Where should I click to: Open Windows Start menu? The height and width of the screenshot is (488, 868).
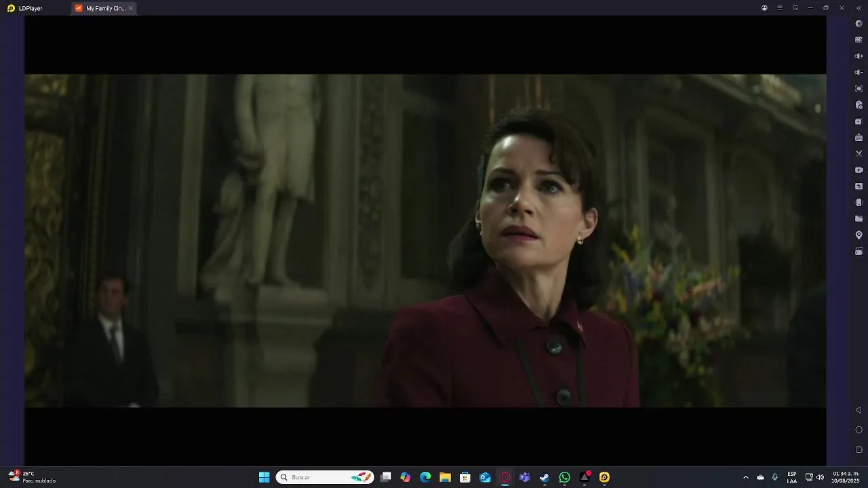[264, 477]
